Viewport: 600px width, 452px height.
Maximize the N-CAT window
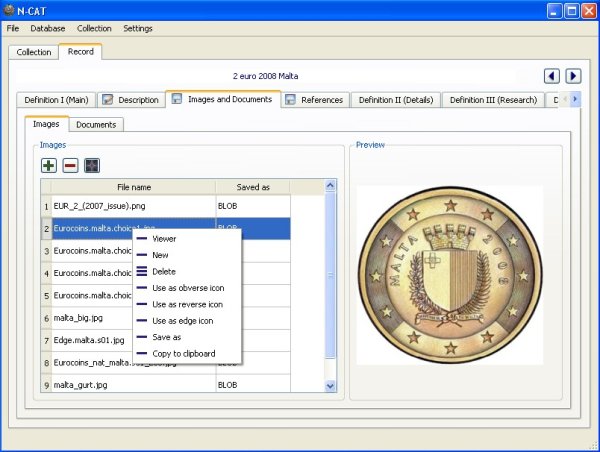pyautogui.click(x=572, y=11)
